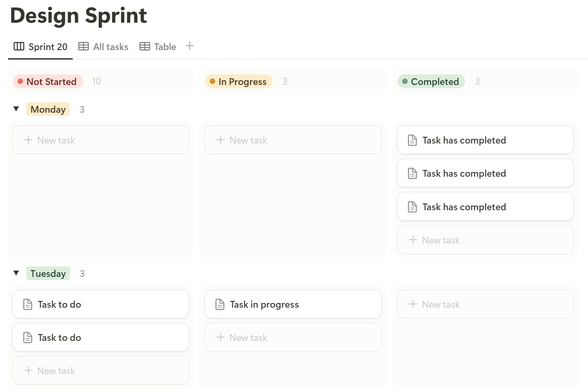588x392 pixels.
Task: Click page icon of third completed task
Action: [412, 207]
